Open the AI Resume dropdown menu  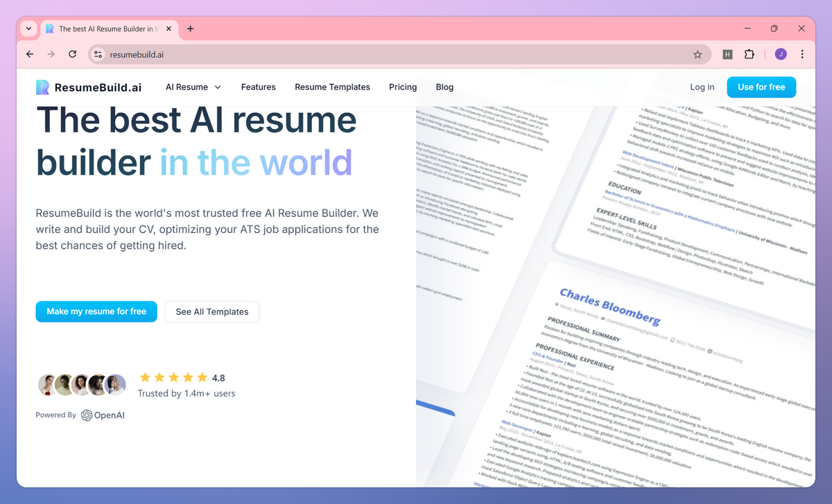tap(193, 87)
